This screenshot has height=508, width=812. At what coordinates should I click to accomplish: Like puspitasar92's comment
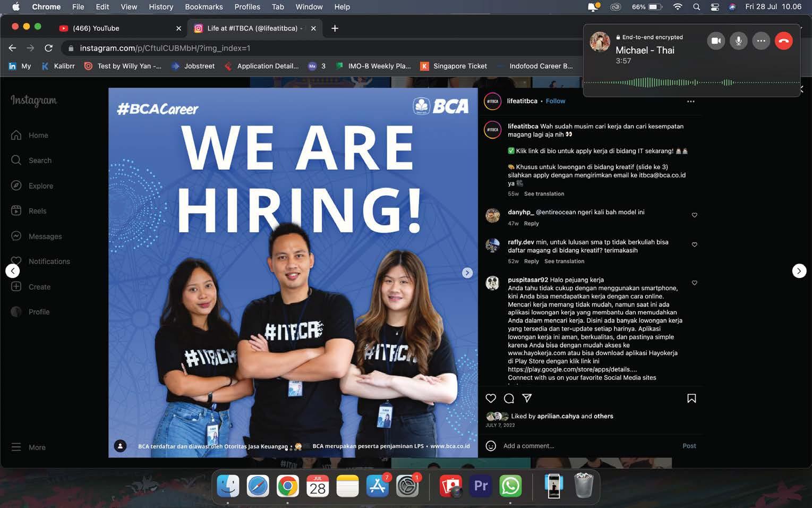695,283
